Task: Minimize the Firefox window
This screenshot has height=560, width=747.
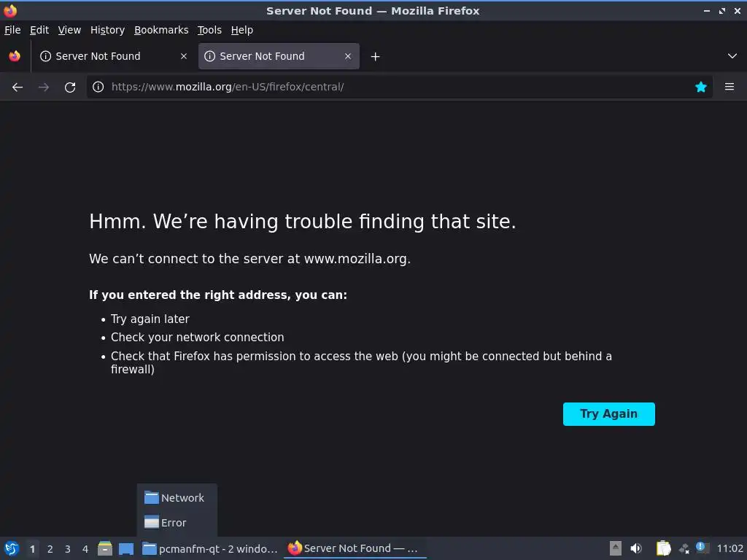Action: 707,10
